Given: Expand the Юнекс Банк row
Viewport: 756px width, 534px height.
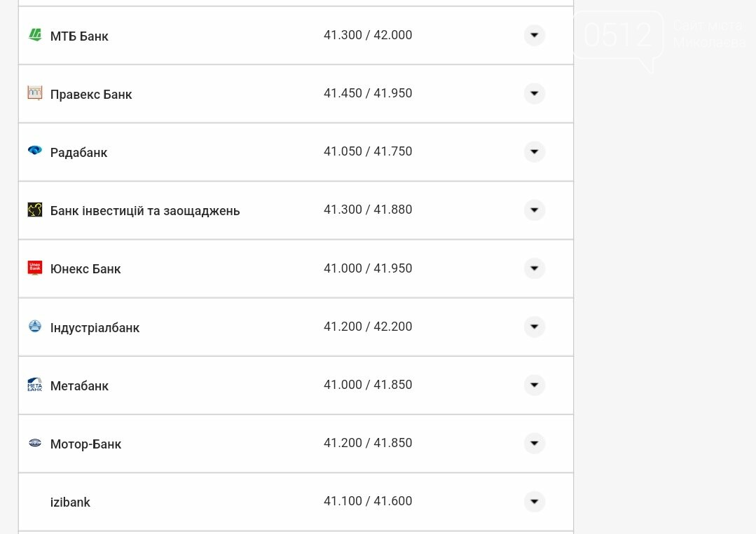Looking at the screenshot, I should click(534, 268).
